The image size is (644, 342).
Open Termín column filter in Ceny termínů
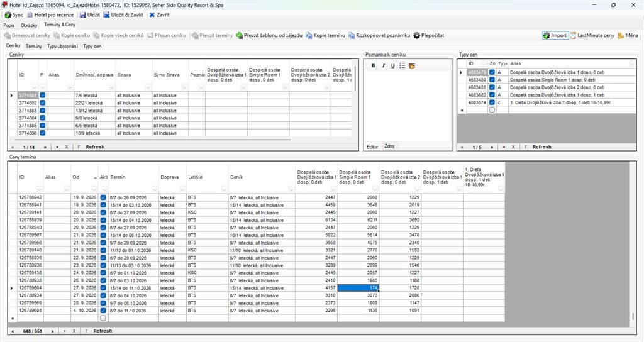click(x=155, y=189)
